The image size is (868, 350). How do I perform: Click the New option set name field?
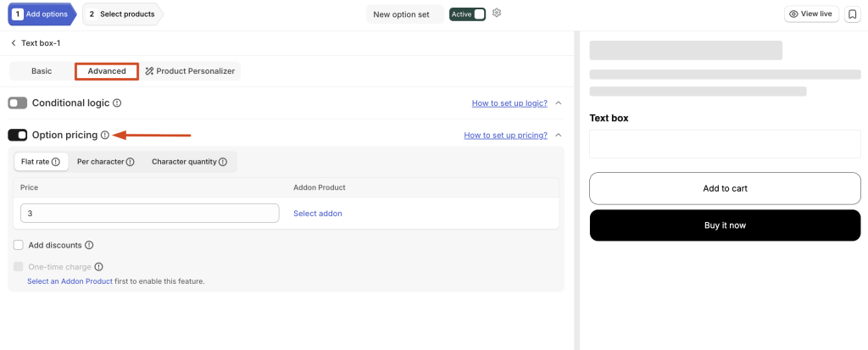(x=405, y=14)
